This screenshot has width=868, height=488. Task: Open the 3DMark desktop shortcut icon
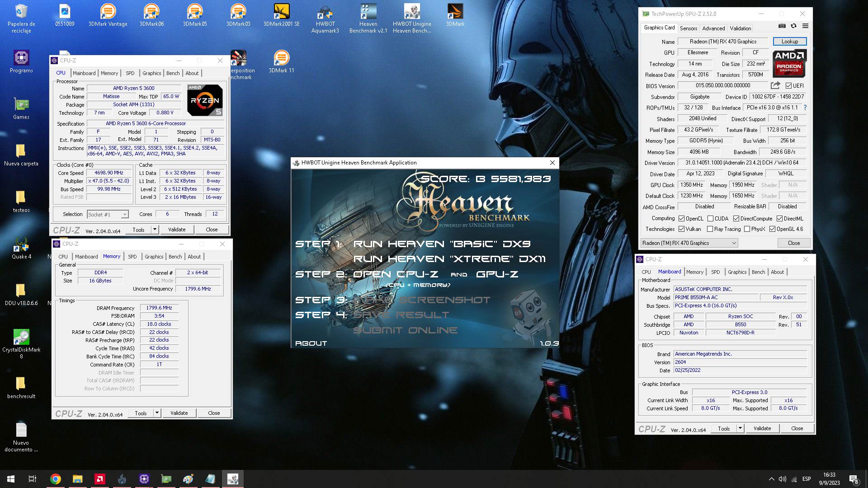click(455, 15)
